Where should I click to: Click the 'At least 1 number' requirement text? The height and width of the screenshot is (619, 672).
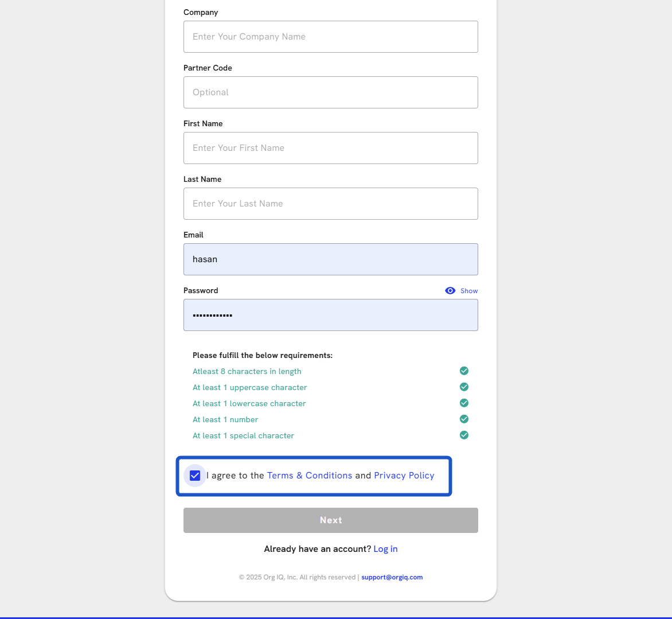(225, 420)
